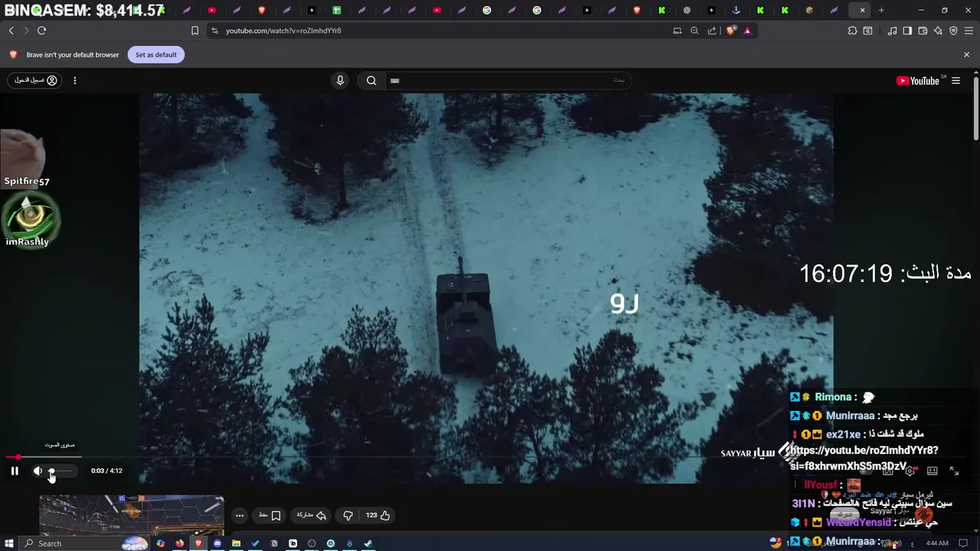Open the browser extensions puzzle icon
980x551 pixels.
852,31
